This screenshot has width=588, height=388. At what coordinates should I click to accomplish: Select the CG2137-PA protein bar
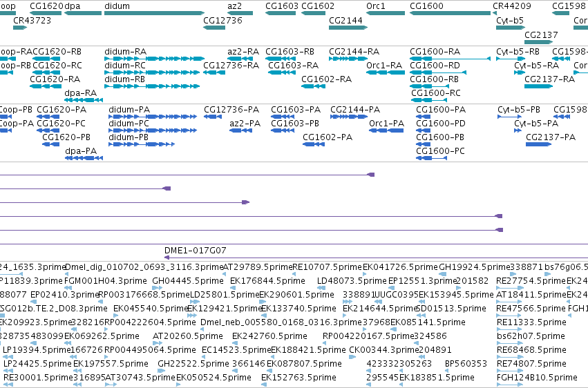click(538, 144)
